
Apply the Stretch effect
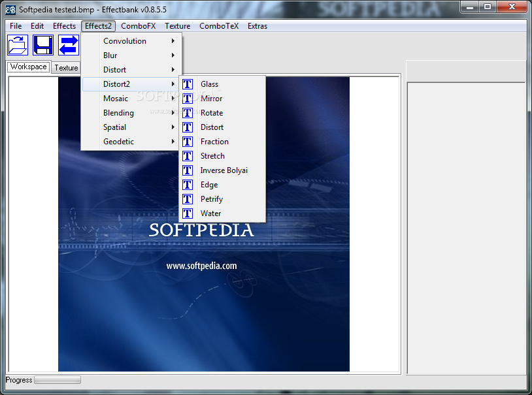222,156
